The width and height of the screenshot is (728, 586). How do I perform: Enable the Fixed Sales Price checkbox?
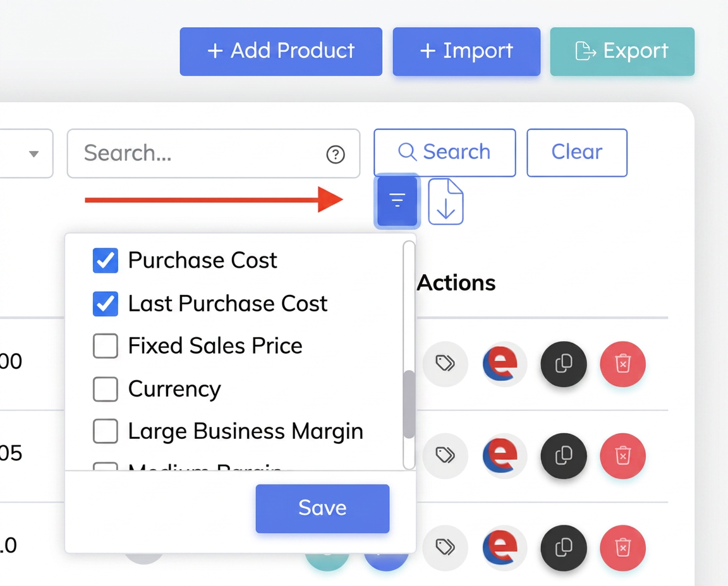[106, 346]
